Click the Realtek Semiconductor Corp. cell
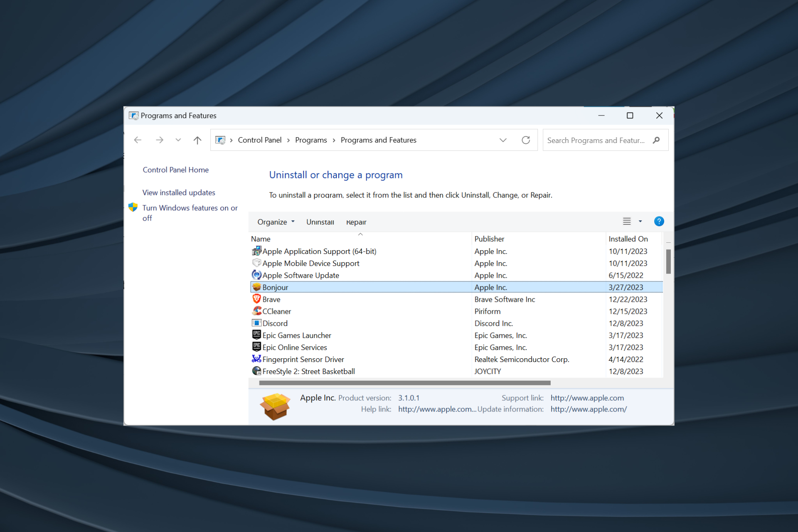Viewport: 798px width, 532px height. (x=522, y=360)
